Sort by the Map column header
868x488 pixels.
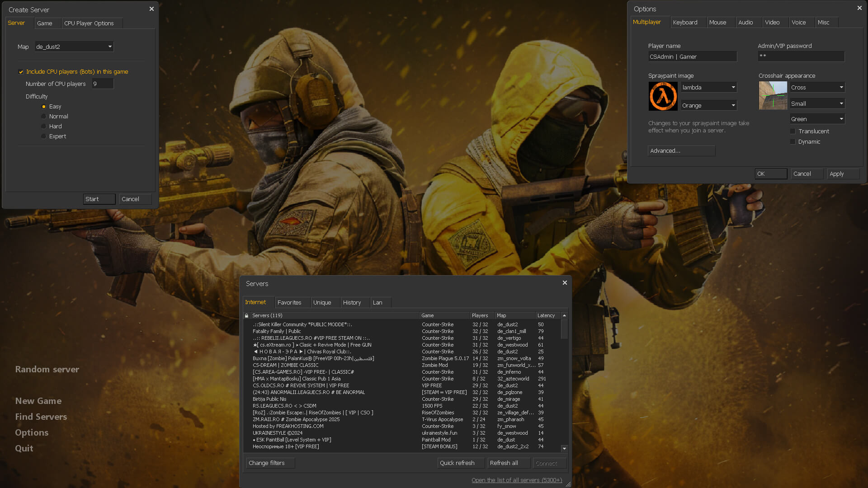click(x=515, y=315)
